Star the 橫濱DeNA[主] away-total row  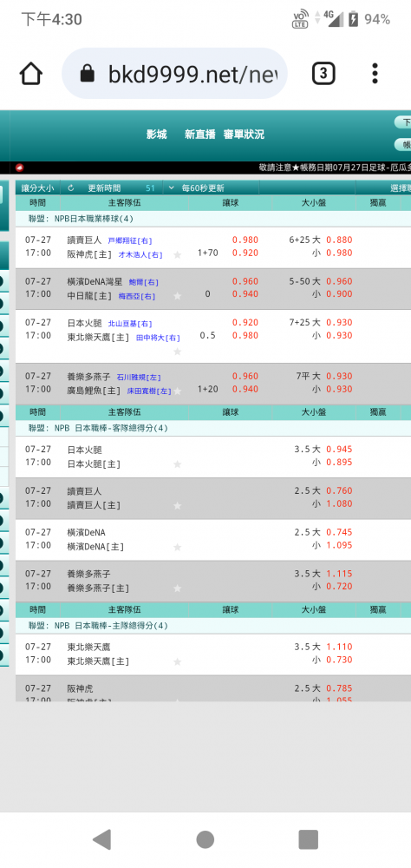click(x=177, y=547)
